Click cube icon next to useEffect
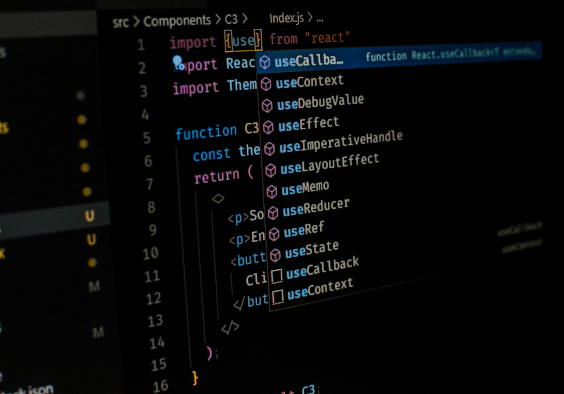Screen dimensions: 564x394 click(268, 127)
